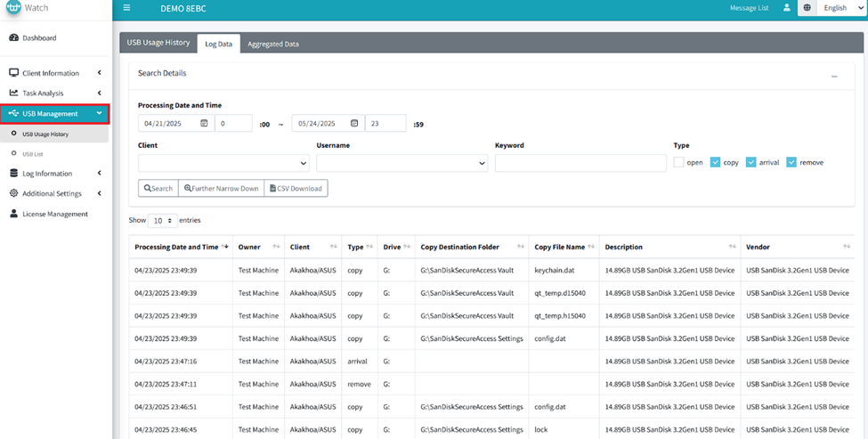This screenshot has height=439, width=868.
Task: Open calendar picker for end date
Action: point(354,124)
